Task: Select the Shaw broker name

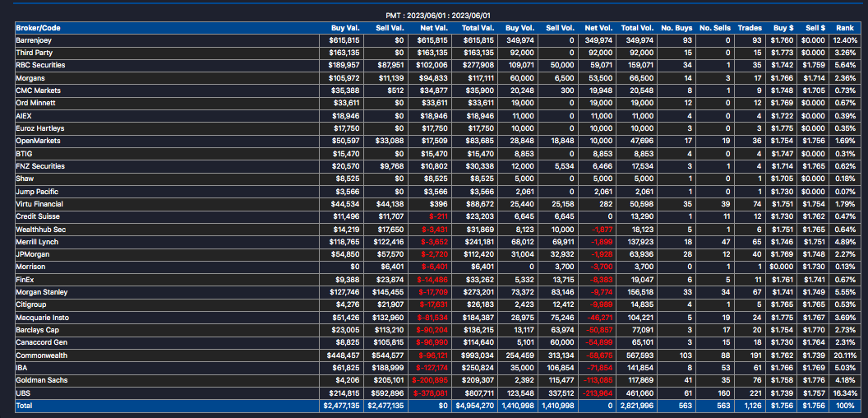Action: pyautogui.click(x=25, y=179)
